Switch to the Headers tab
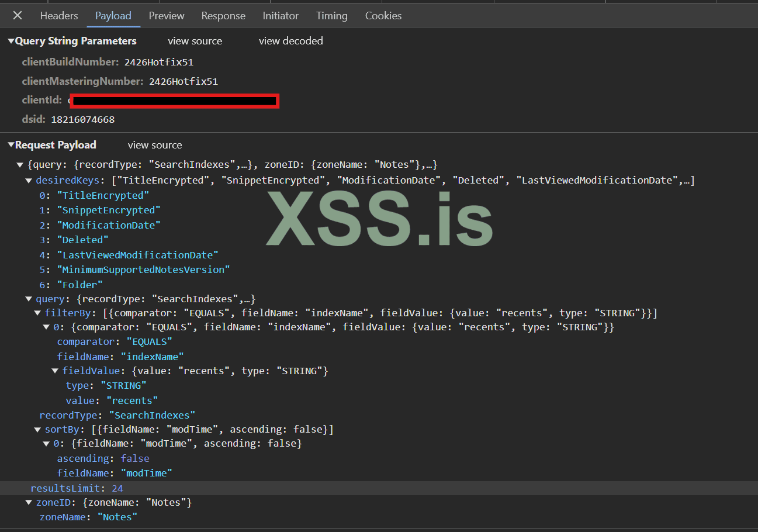The width and height of the screenshot is (758, 532). 59,16
